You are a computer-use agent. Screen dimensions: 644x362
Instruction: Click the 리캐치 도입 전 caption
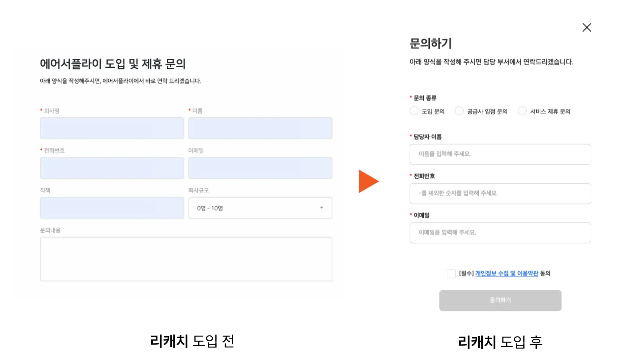[192, 341]
